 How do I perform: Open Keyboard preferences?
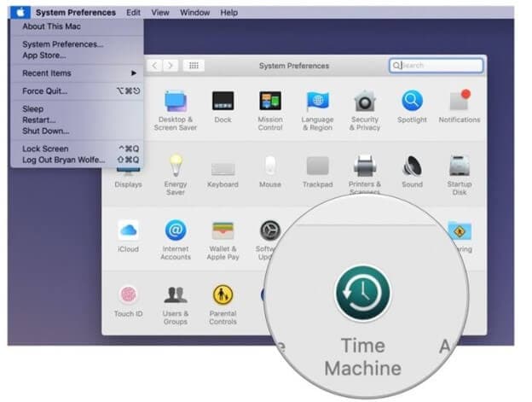[x=223, y=174]
